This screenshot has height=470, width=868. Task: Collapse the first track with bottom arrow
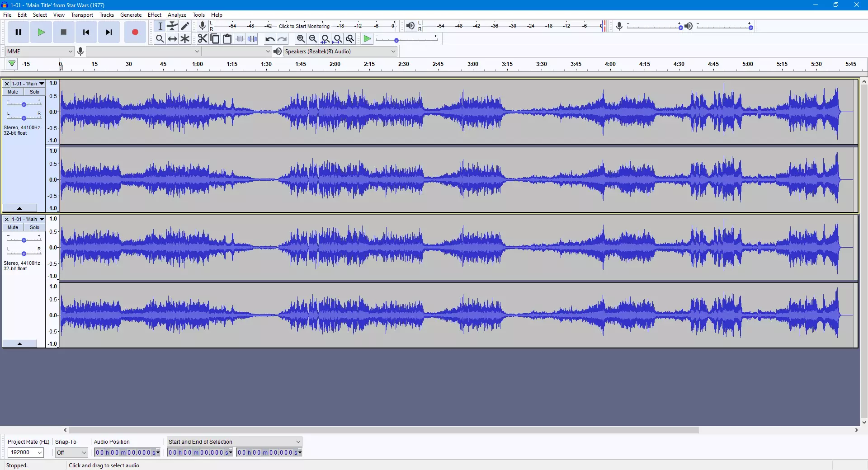click(19, 208)
